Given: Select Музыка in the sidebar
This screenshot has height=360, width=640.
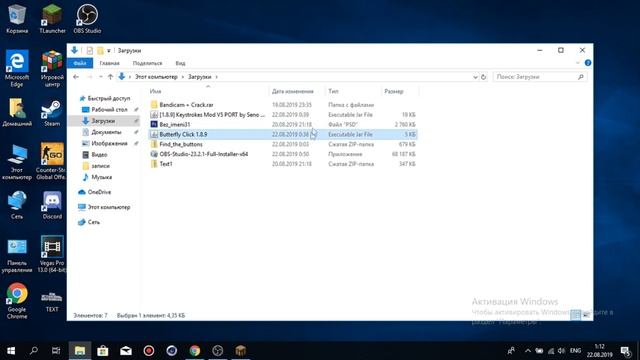Looking at the screenshot, I should pos(102,177).
